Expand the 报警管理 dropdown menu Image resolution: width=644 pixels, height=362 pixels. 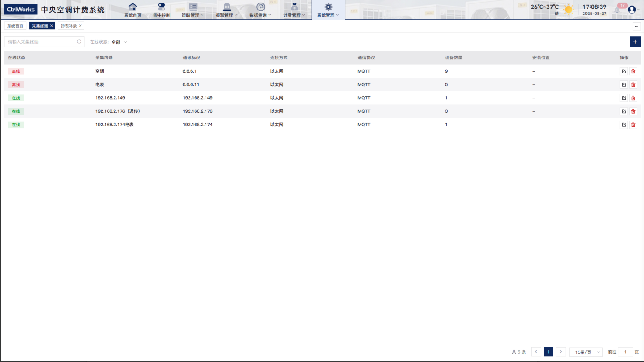[x=227, y=10]
